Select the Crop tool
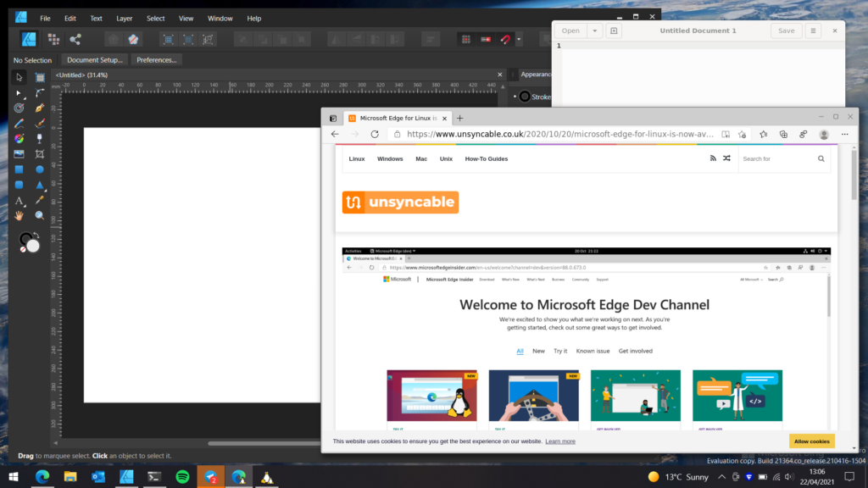 tap(39, 153)
